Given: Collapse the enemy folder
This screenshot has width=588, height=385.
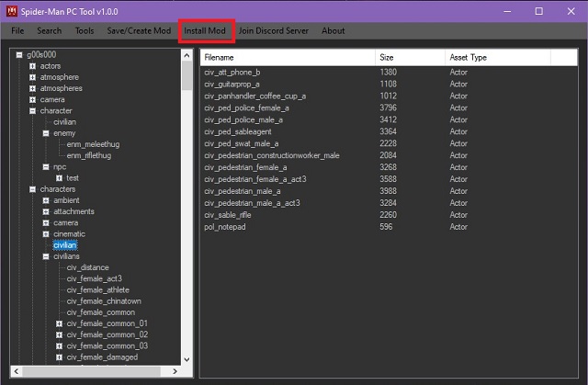Looking at the screenshot, I should 46,133.
